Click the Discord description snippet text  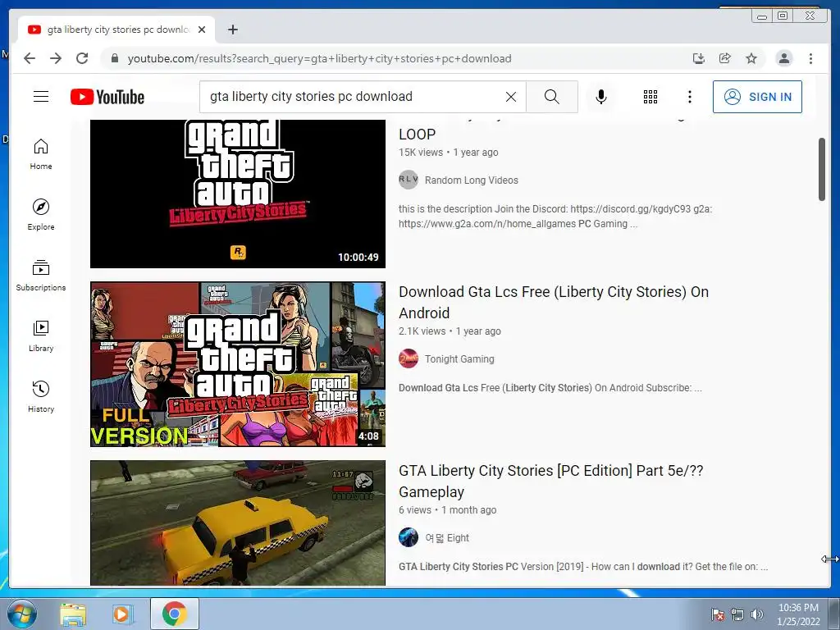click(555, 217)
